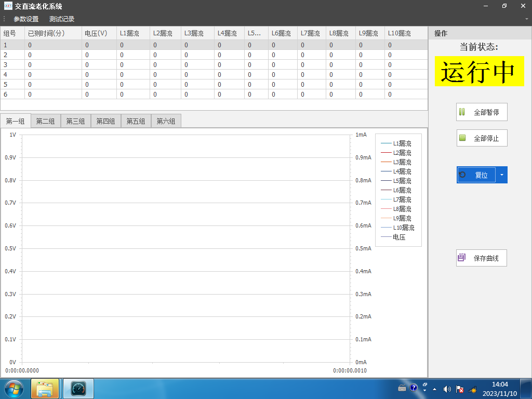Click the blue help question-mark tray icon
The height and width of the screenshot is (399, 532).
[414, 388]
